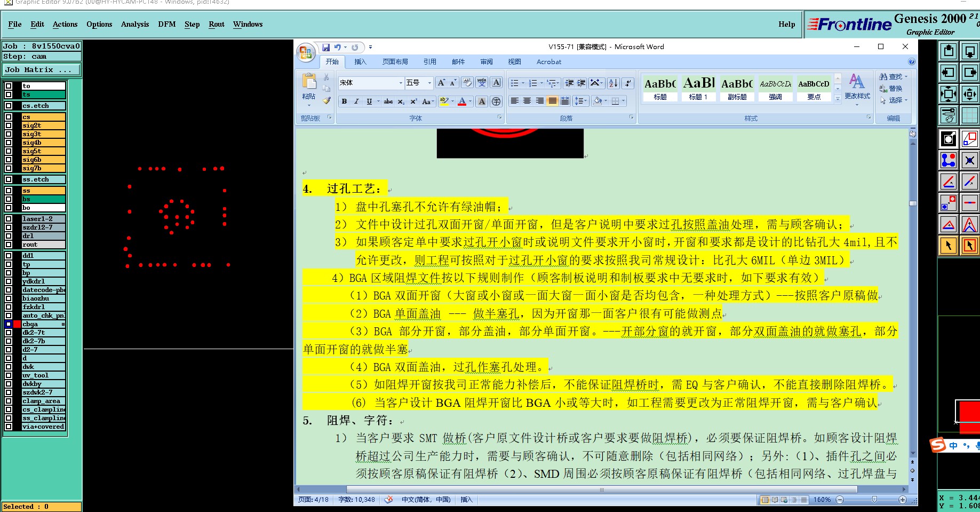Open the Genesis File menu

pyautogui.click(x=15, y=25)
